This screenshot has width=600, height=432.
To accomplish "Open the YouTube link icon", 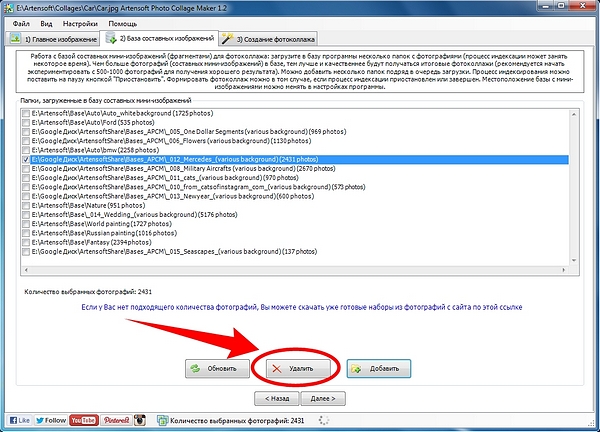I will click(x=84, y=420).
